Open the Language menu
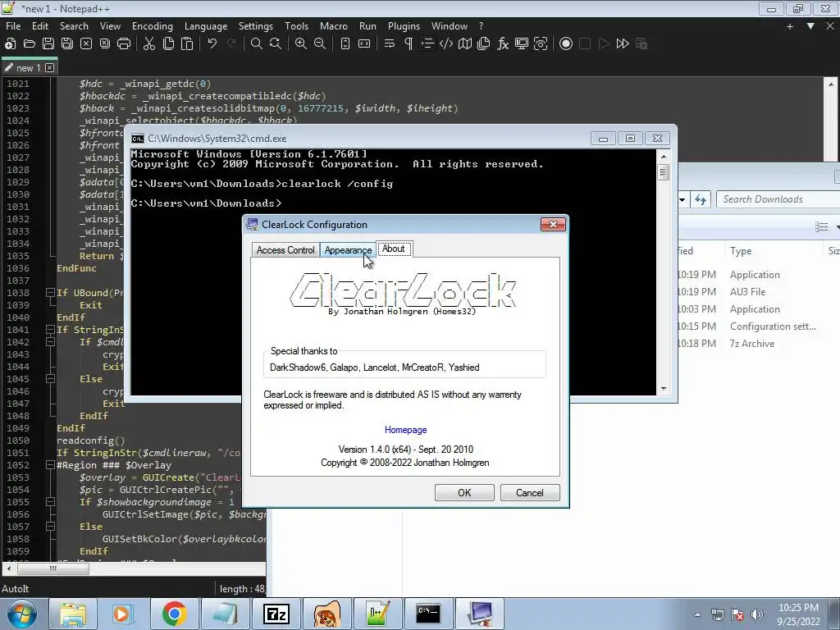The height and width of the screenshot is (630, 840). pos(206,25)
